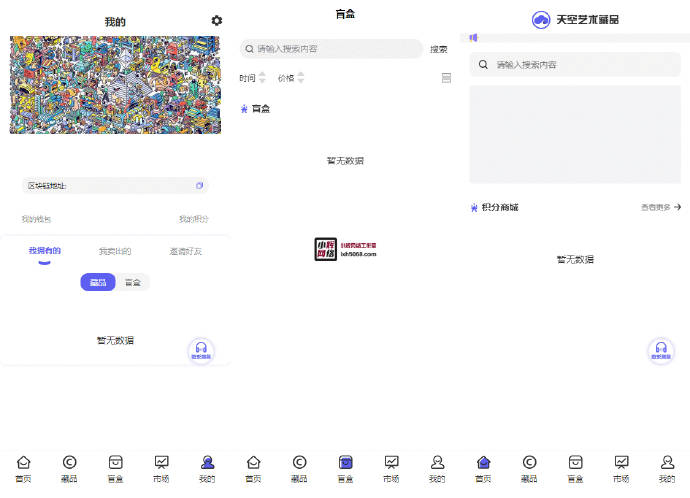Click the 区块链地址 field

[x=115, y=186]
